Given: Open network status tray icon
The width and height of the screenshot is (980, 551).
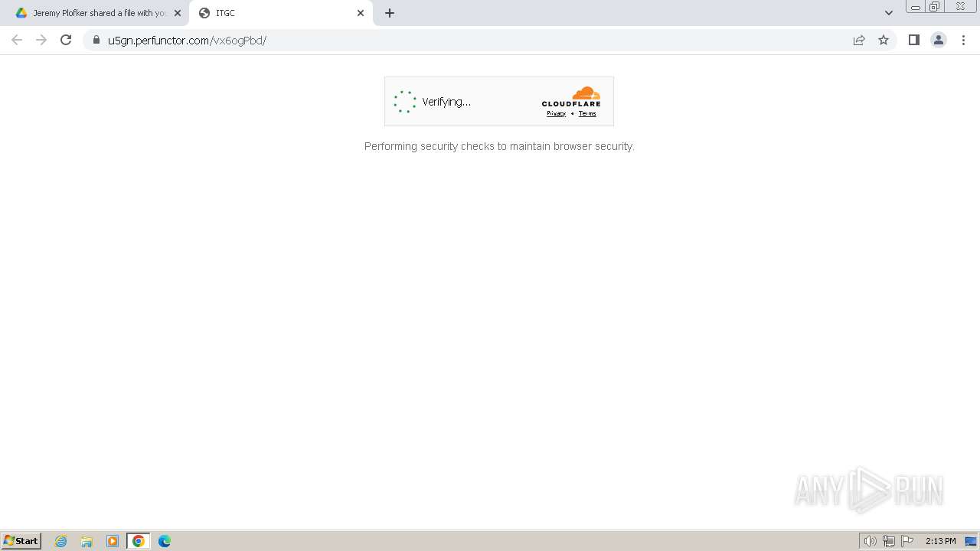Looking at the screenshot, I should point(889,541).
